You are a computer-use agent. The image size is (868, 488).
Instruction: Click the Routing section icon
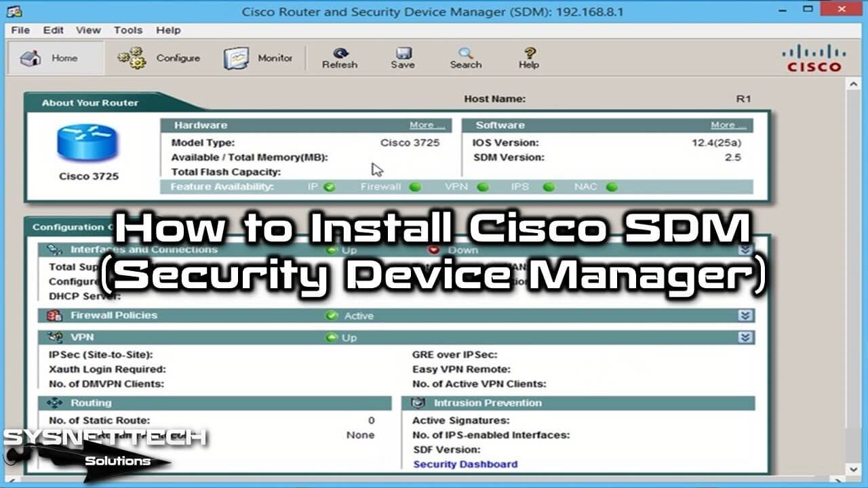tap(55, 403)
